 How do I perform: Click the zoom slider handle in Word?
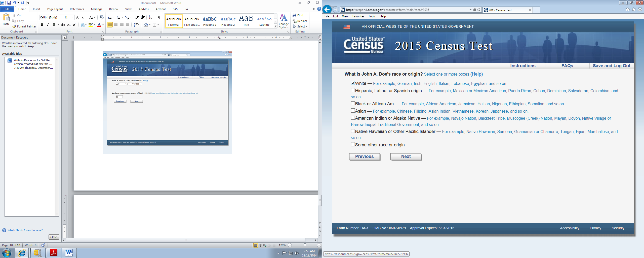305,245
